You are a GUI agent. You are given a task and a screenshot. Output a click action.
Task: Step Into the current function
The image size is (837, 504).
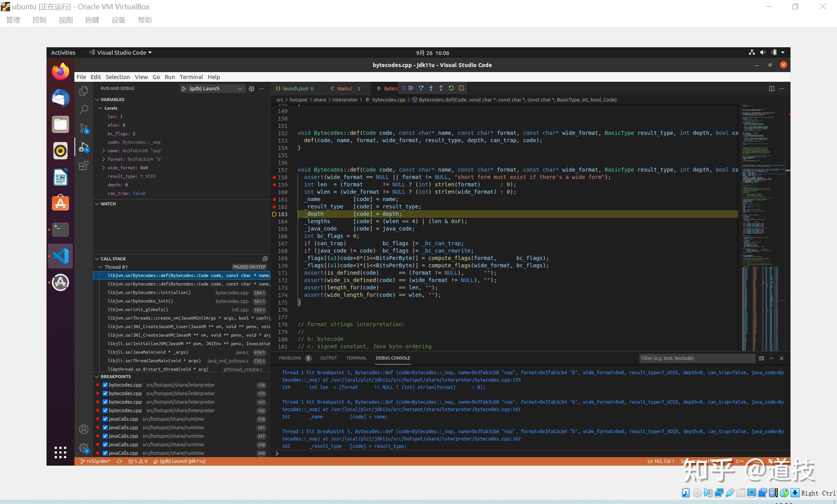point(431,88)
